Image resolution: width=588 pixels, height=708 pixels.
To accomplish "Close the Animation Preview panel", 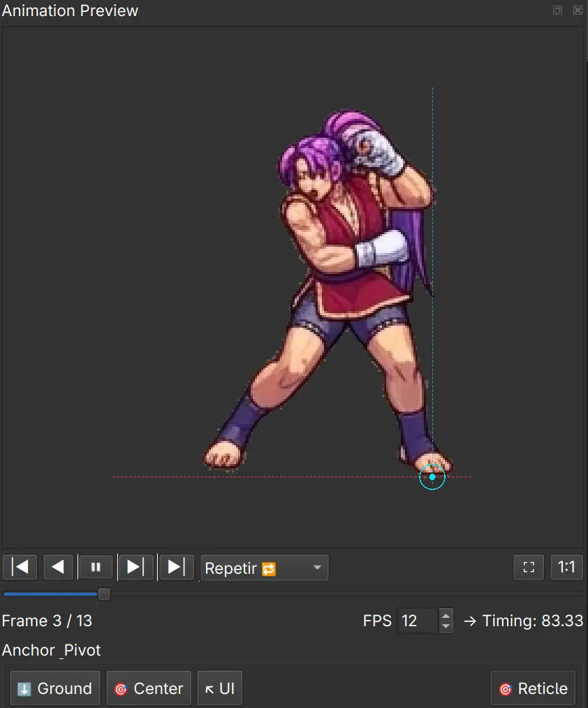I will point(578,10).
